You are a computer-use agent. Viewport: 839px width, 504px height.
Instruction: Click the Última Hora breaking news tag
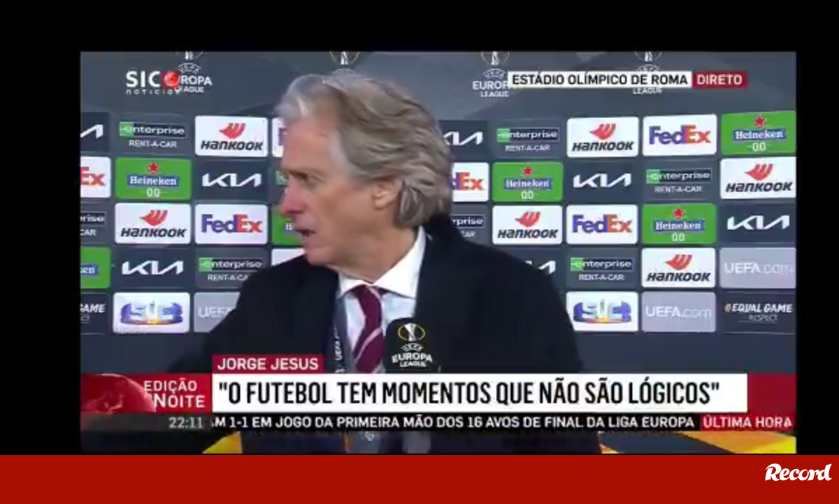point(747,422)
